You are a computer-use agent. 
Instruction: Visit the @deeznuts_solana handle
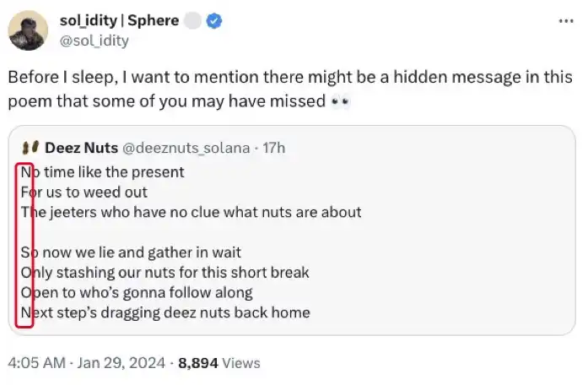point(186,148)
